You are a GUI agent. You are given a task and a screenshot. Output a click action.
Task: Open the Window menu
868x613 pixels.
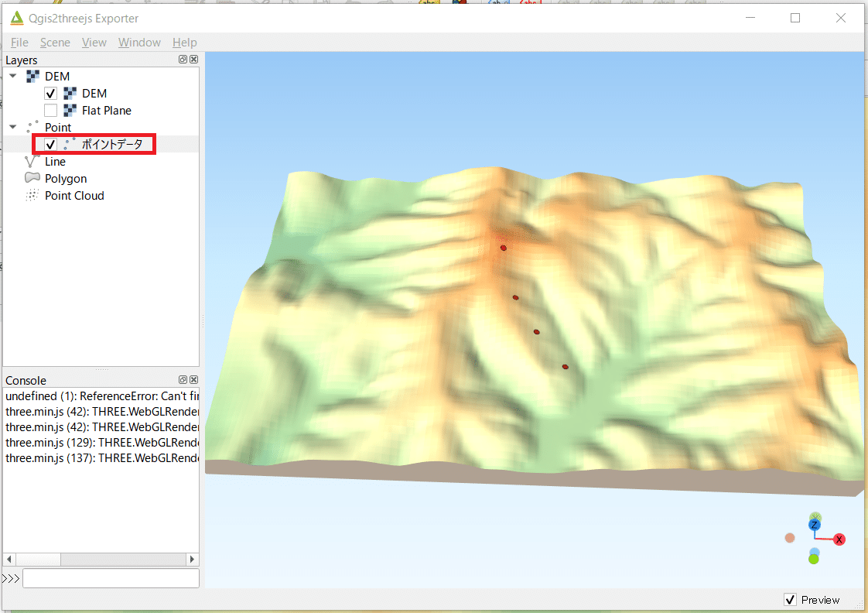tap(139, 43)
